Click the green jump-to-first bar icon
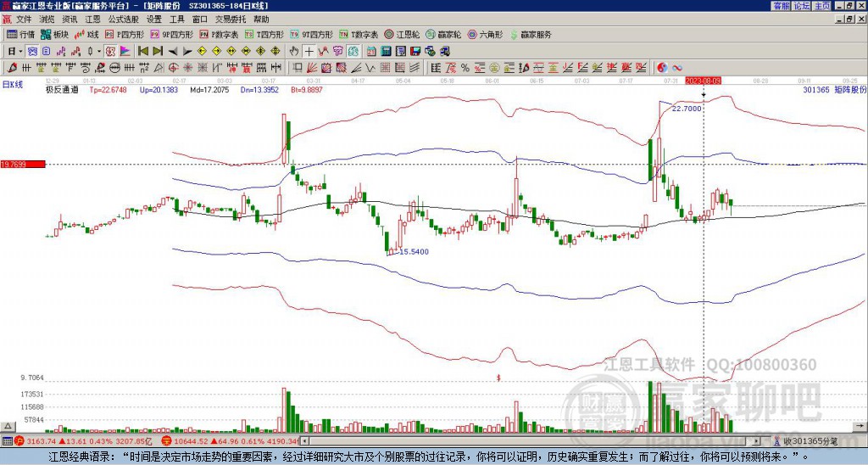 click(x=142, y=51)
